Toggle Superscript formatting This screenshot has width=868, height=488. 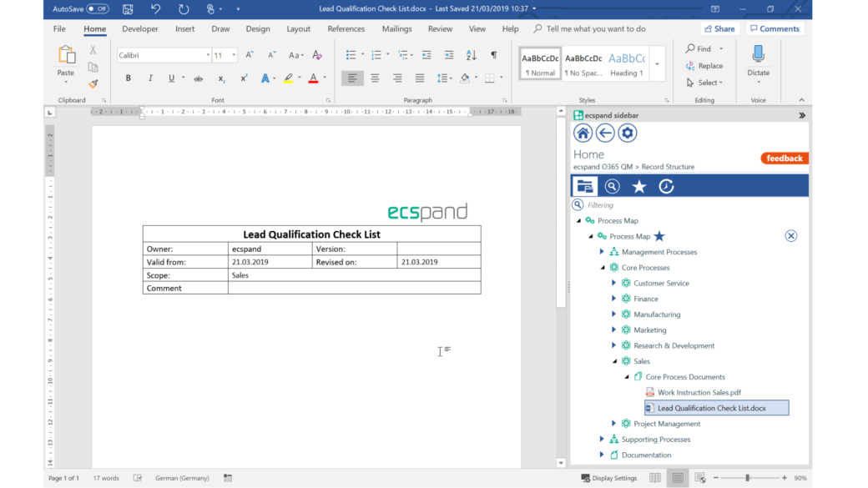pos(244,78)
